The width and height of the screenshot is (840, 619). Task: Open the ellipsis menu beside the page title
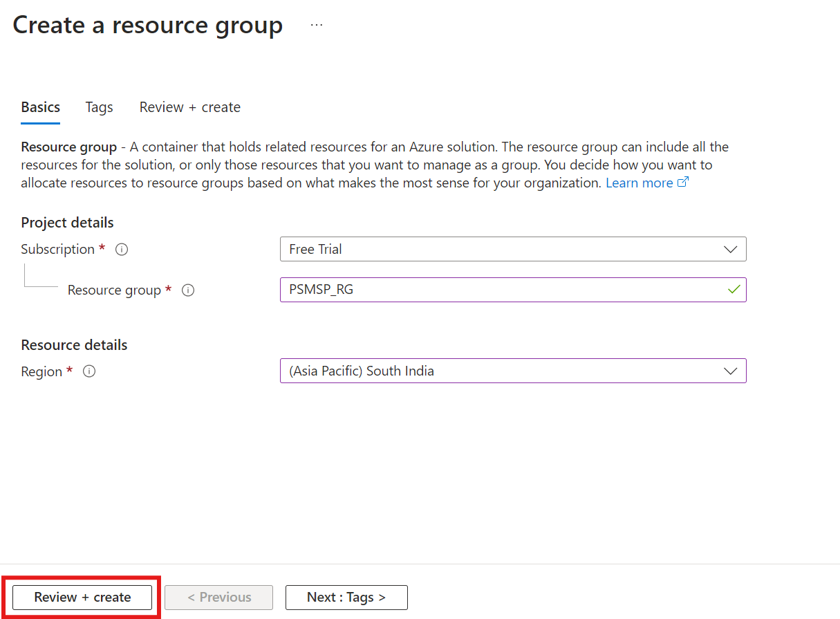317,25
